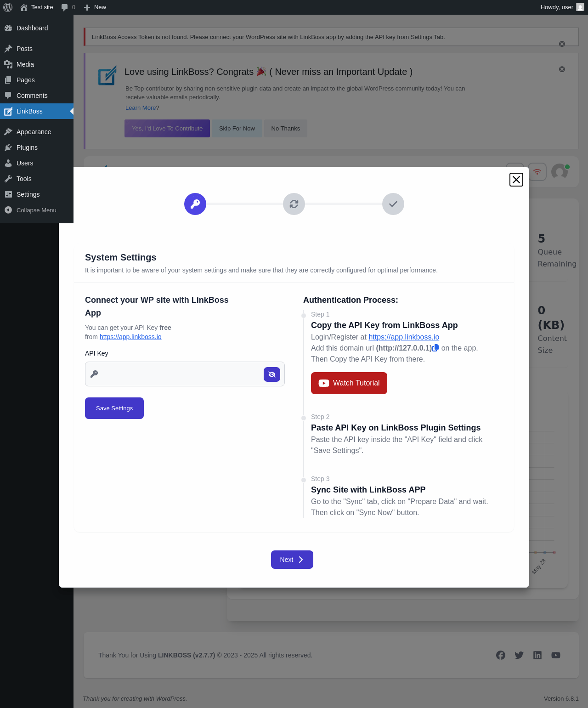Viewport: 588px width, 708px height.
Task: Click No Thanks button
Action: pos(286,129)
